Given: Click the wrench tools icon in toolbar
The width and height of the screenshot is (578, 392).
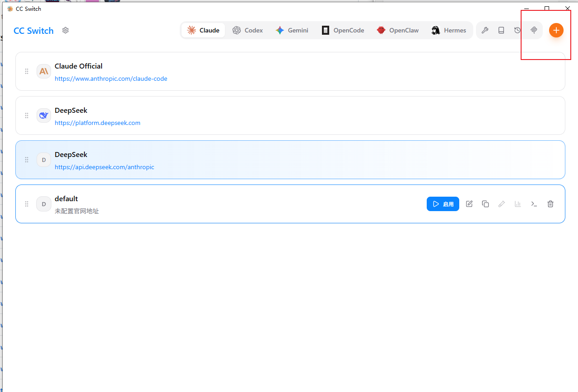Looking at the screenshot, I should coord(485,30).
